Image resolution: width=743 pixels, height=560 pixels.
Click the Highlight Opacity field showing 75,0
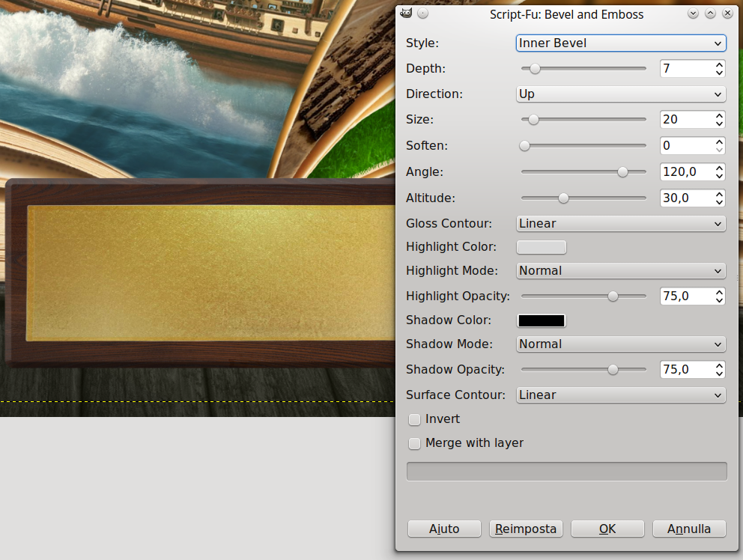687,296
